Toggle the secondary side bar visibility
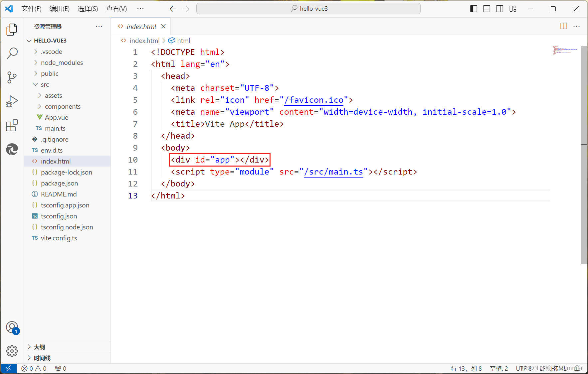The width and height of the screenshot is (588, 374). coord(499,9)
